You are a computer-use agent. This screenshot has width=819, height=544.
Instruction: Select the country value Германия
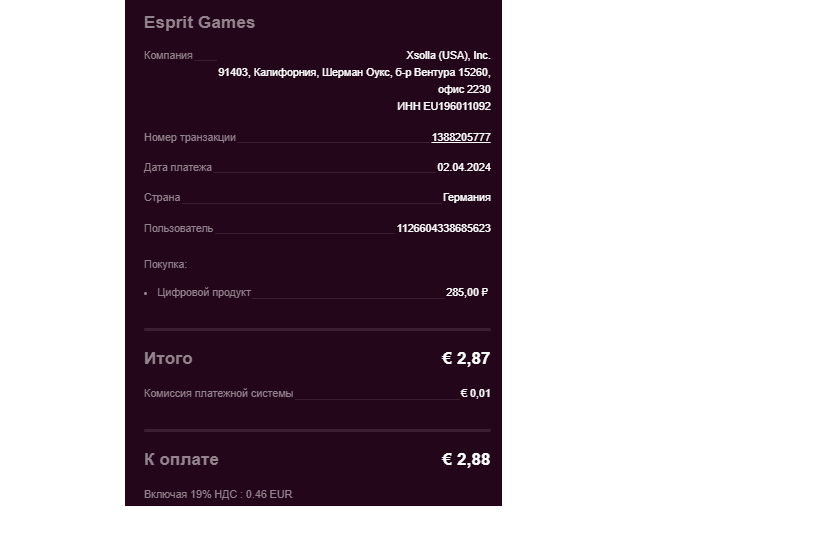(466, 197)
